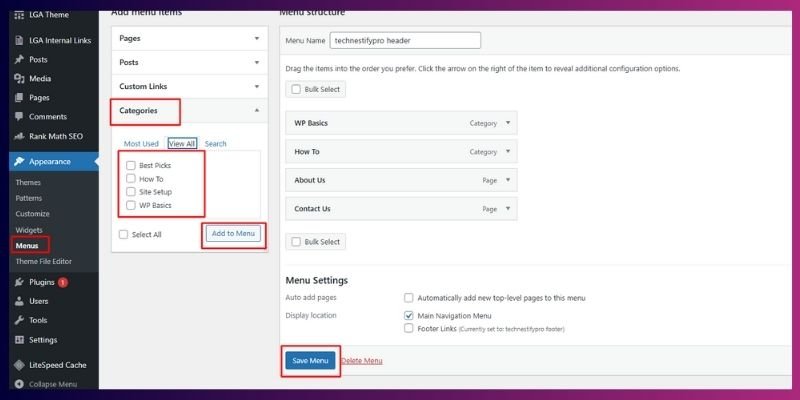Click the Media icon in sidebar
Image resolution: width=800 pixels, height=400 pixels.
19,79
